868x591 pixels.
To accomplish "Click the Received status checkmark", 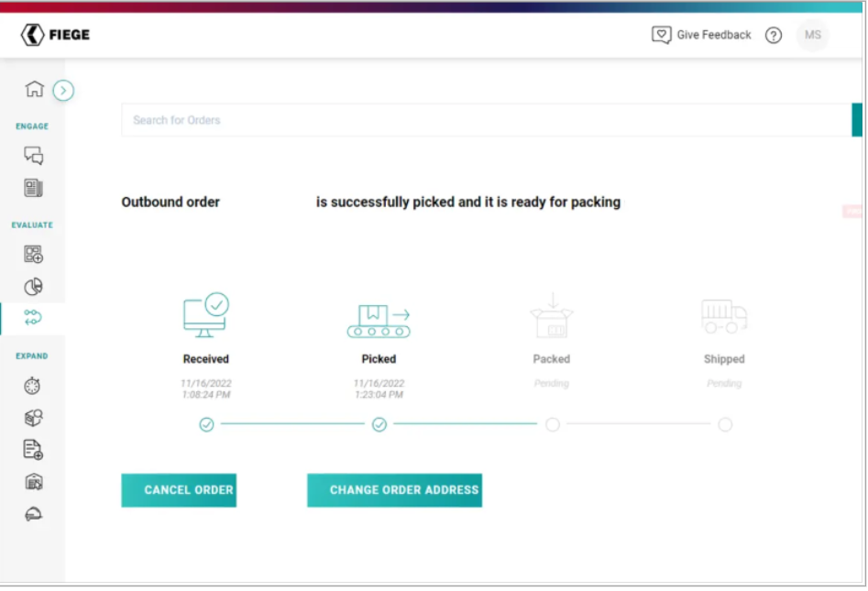I will (x=205, y=424).
